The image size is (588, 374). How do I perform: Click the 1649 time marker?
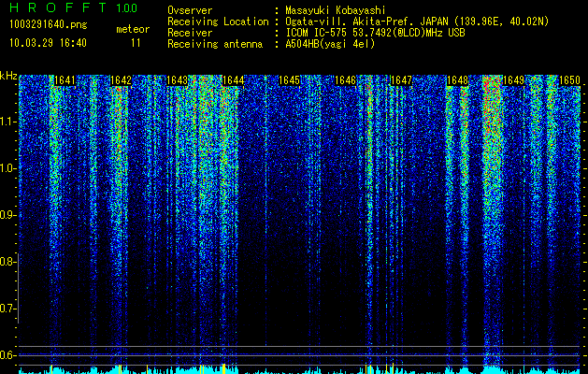[x=513, y=80]
